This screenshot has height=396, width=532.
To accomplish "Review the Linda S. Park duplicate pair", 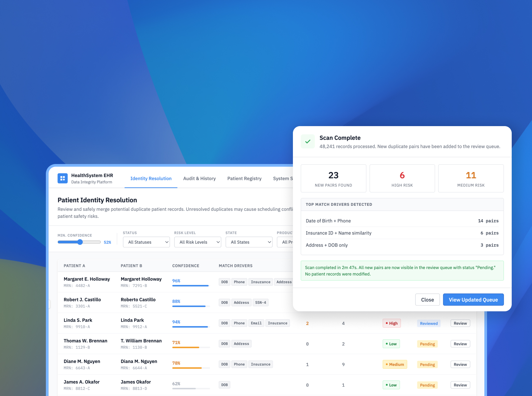I will point(460,323).
